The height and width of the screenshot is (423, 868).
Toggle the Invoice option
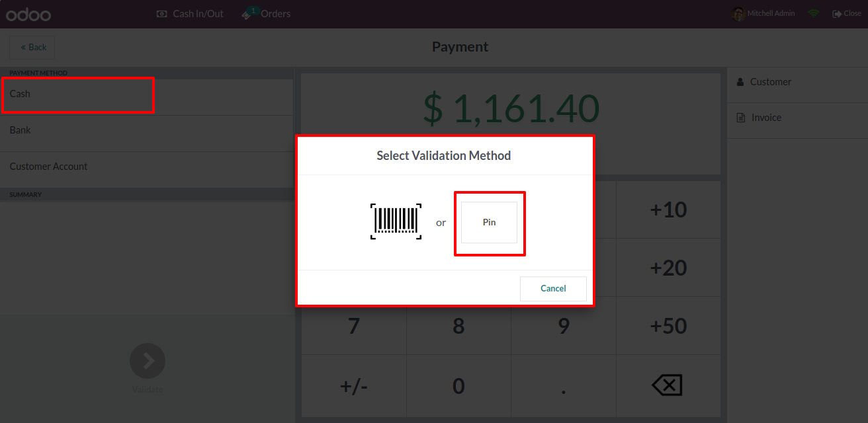pos(766,118)
